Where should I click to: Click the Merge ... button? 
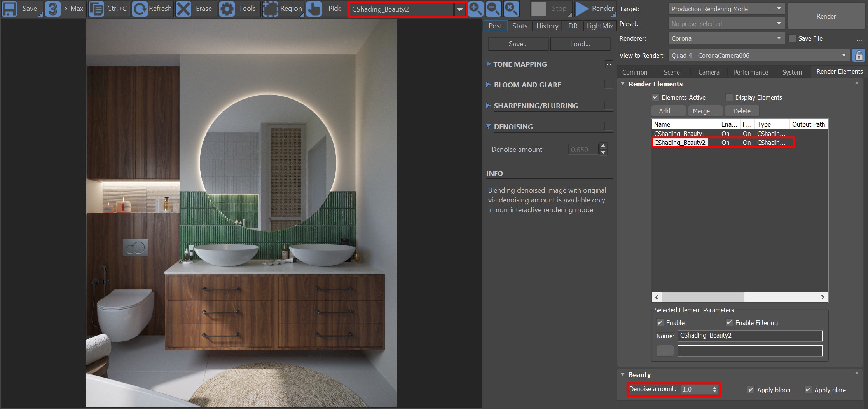pyautogui.click(x=705, y=111)
